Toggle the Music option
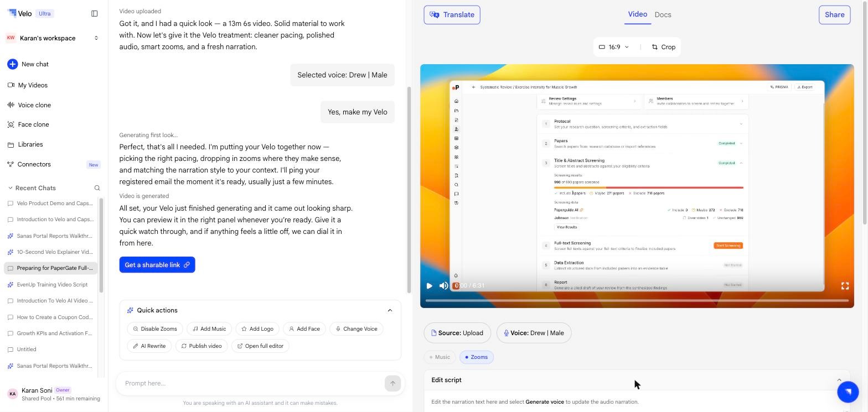This screenshot has height=412, width=868. [x=440, y=357]
